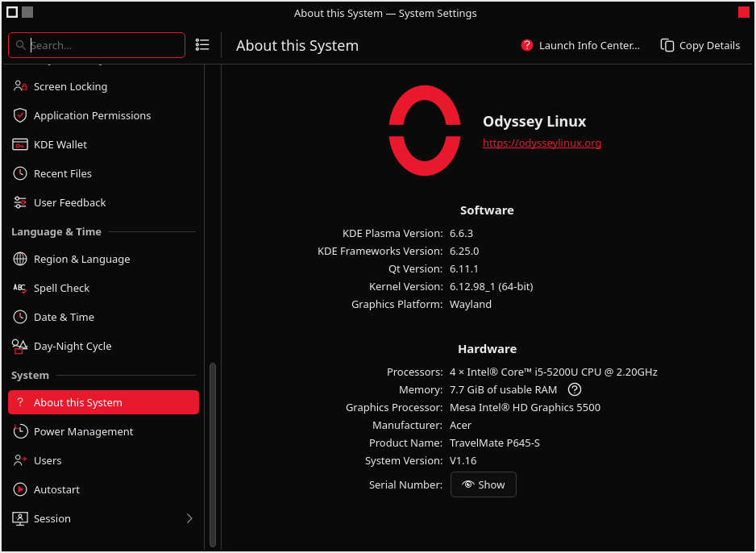
Task: Click the Manufacturer value Acer
Action: coord(460,426)
